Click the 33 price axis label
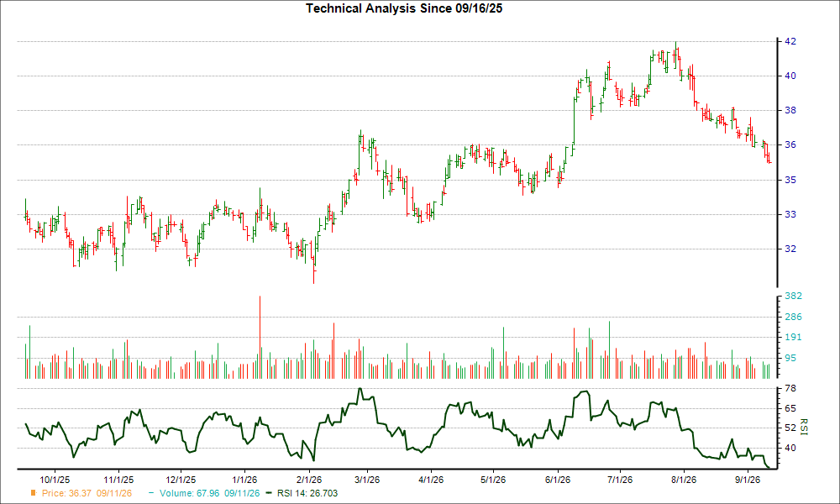This screenshot has height=504, width=840. tap(790, 214)
